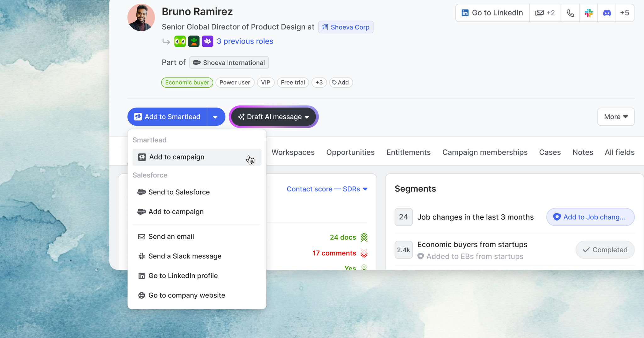Click Job changes in the last 3 months

(x=475, y=217)
